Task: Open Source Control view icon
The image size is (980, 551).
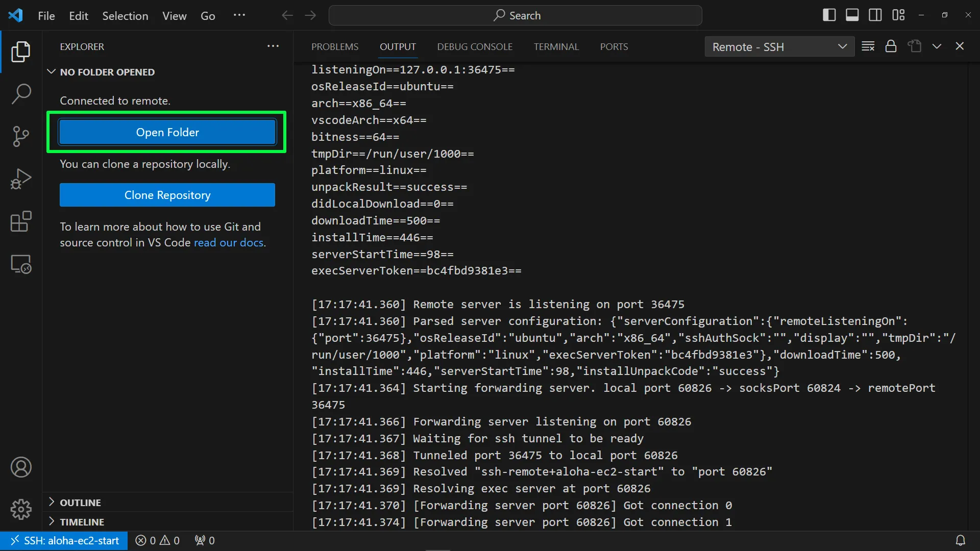Action: 21,136
